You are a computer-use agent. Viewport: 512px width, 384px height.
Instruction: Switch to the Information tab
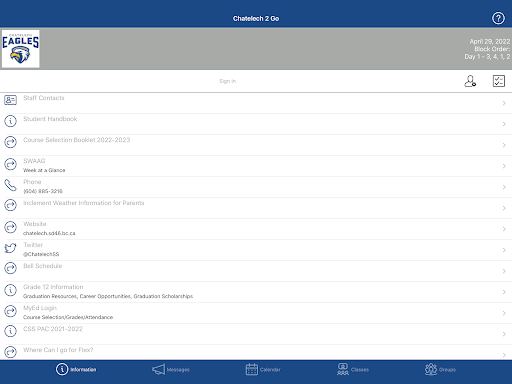pos(76,369)
